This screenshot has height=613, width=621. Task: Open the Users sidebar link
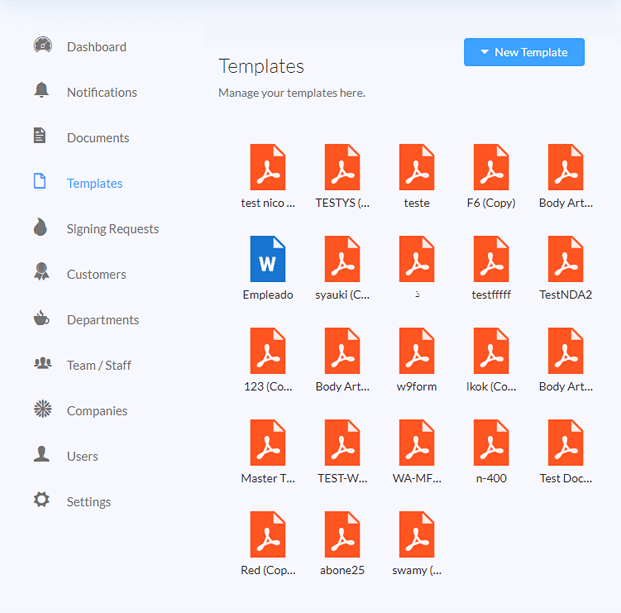(82, 456)
